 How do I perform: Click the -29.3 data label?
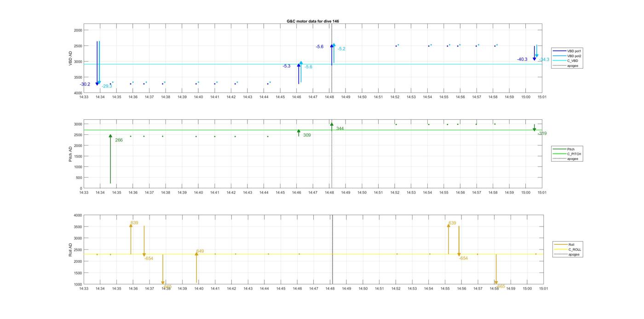tap(107, 86)
